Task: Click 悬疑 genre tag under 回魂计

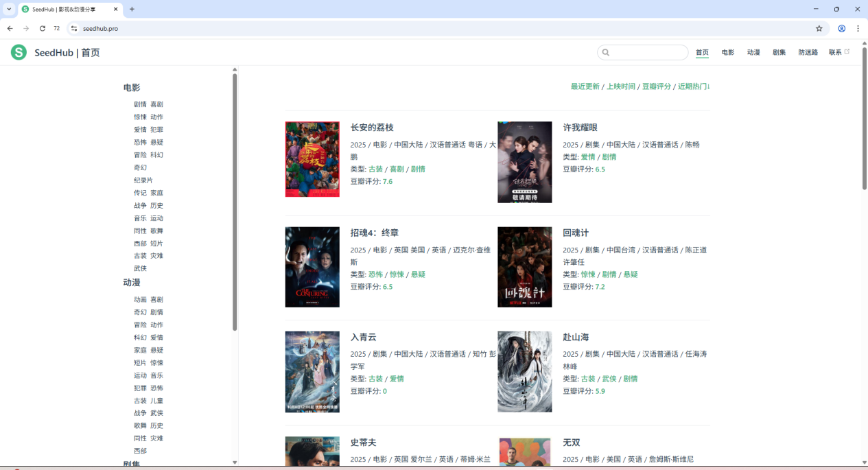Action: (x=631, y=274)
